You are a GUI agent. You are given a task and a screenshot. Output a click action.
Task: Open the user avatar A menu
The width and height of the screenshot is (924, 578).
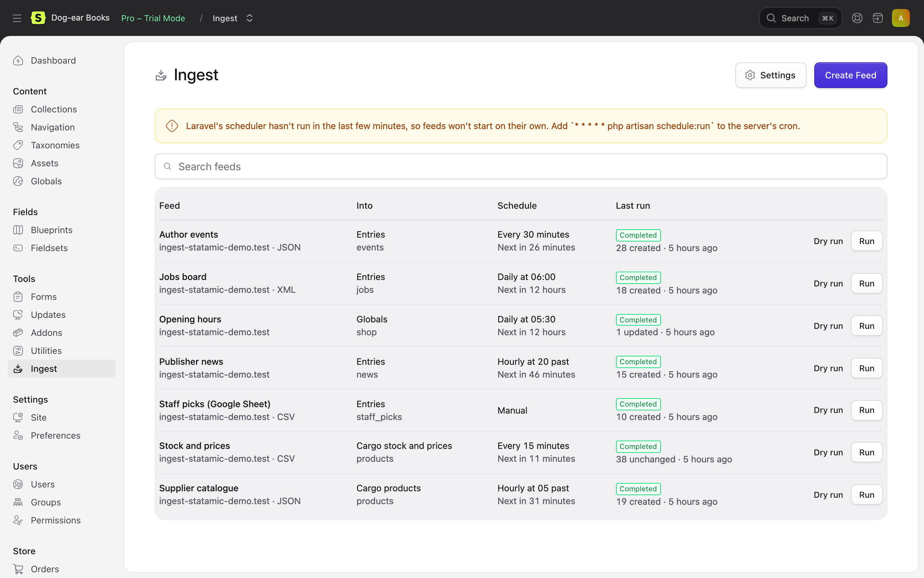click(x=901, y=18)
